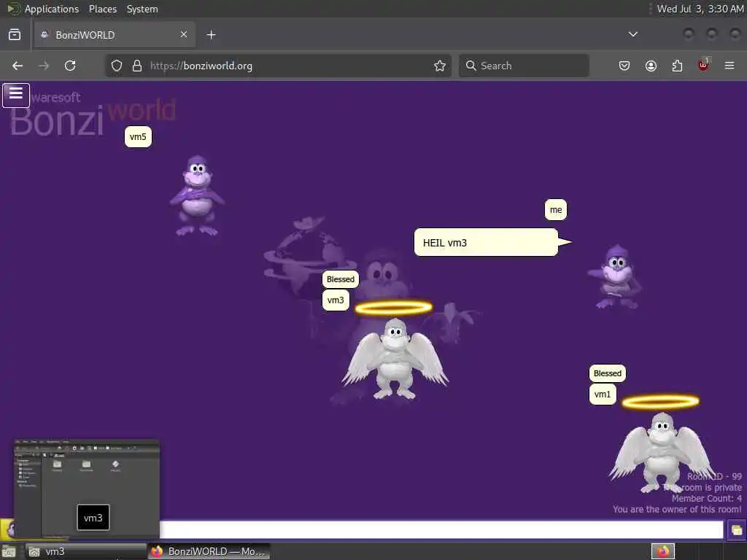Click the send button beside chat input
The image size is (747, 560).
pos(736,530)
